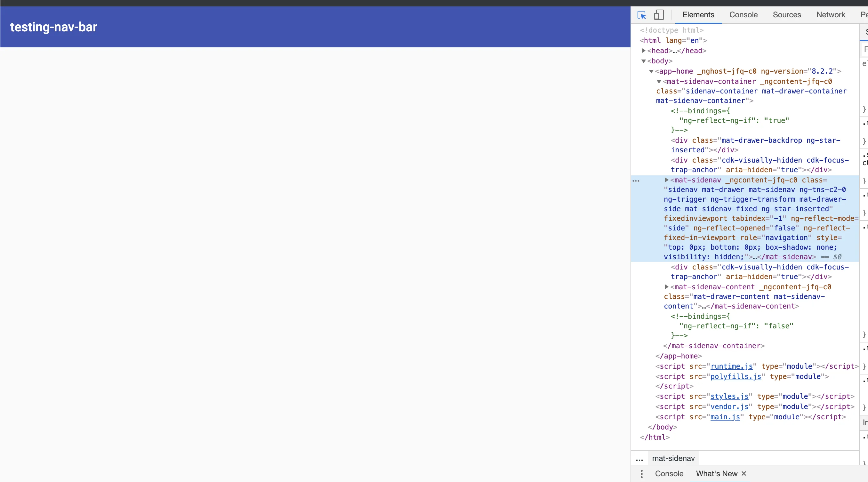Expand the mat-sidenav-content node
Image resolution: width=868 pixels, height=482 pixels.
(x=666, y=287)
